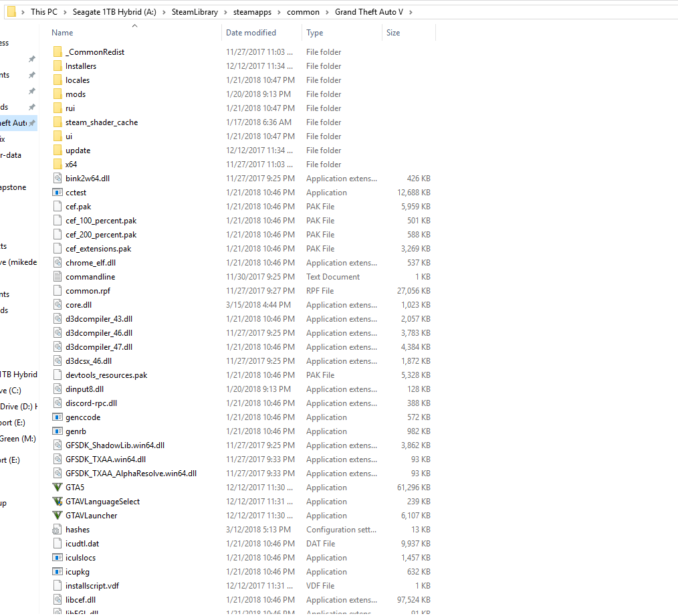Select the ui folder name
Image resolution: width=678 pixels, height=616 pixels.
pos(69,136)
